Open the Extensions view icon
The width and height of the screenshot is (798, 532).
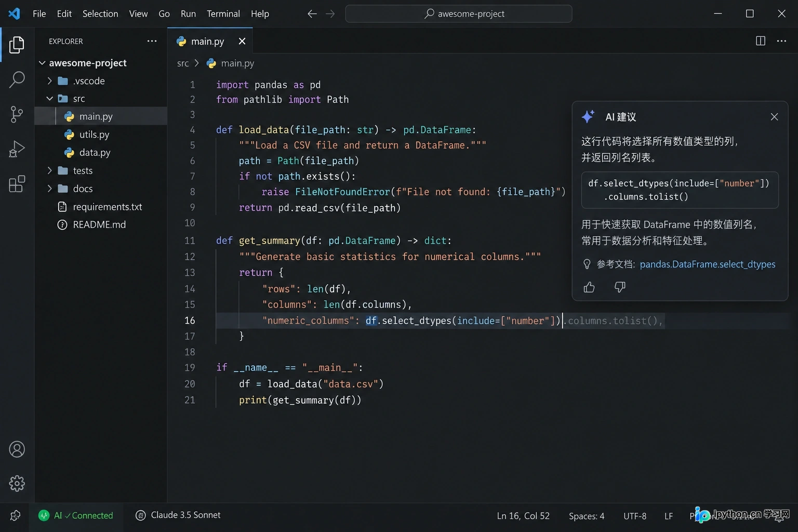pos(17,184)
